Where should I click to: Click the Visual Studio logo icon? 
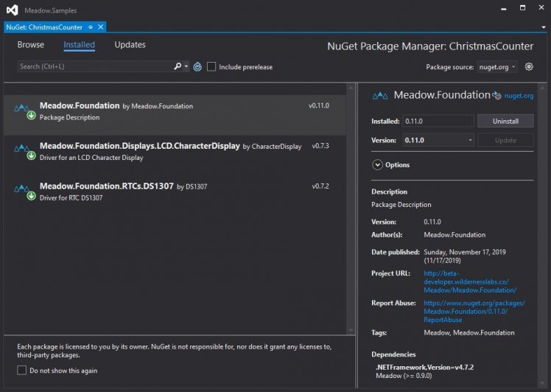(11, 10)
